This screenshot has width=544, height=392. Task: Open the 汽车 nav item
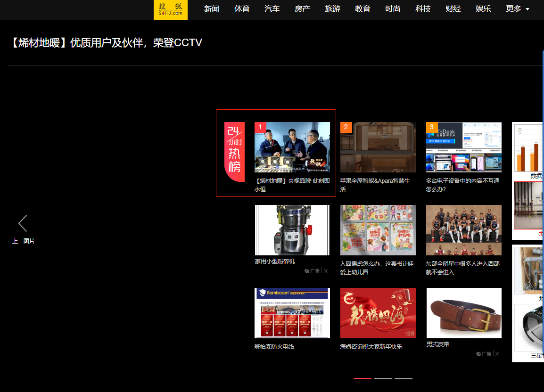[272, 9]
